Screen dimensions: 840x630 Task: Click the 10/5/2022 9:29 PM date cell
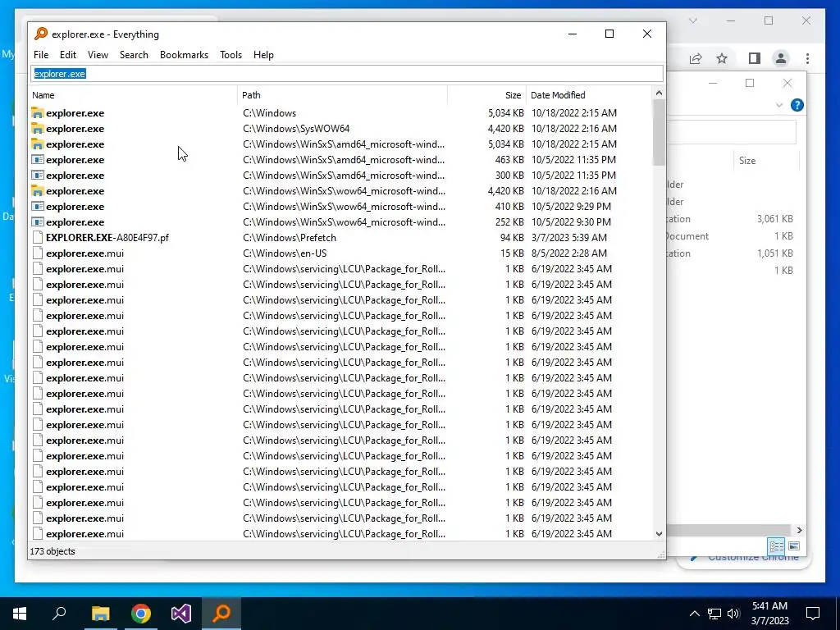point(571,206)
